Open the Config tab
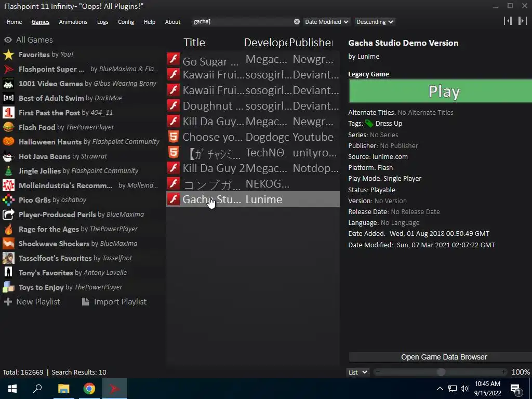The width and height of the screenshot is (532, 399). tap(126, 22)
